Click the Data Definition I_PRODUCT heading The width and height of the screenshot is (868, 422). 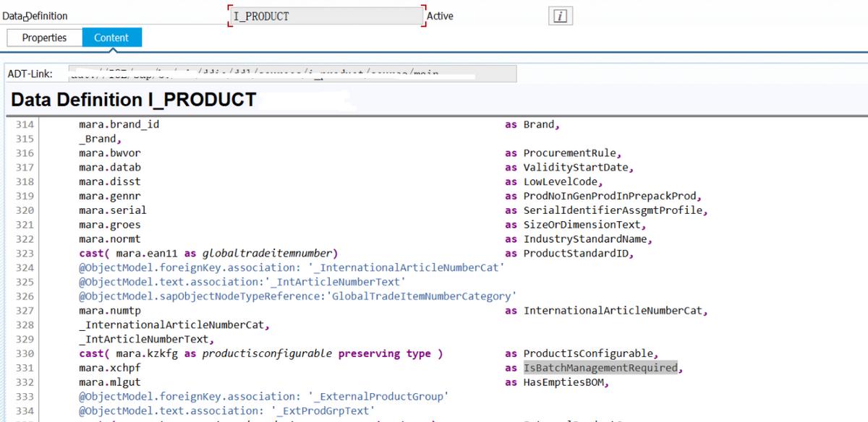tap(134, 99)
